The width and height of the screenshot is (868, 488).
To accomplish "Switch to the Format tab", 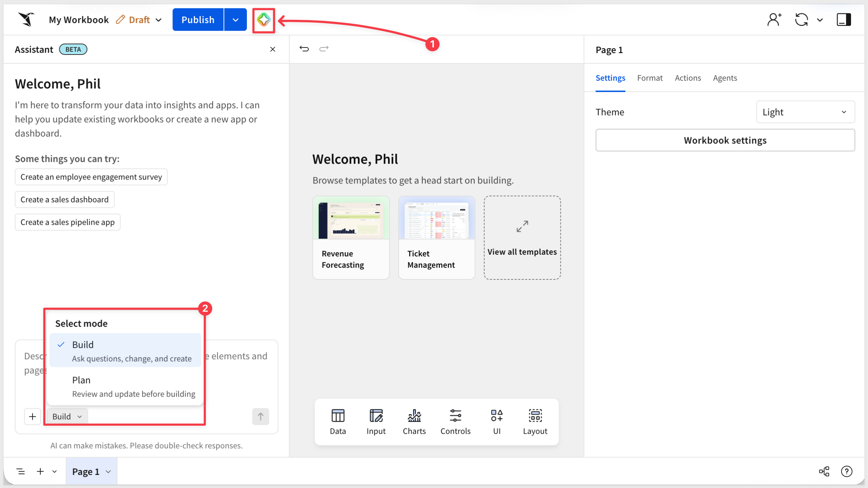I will (650, 78).
